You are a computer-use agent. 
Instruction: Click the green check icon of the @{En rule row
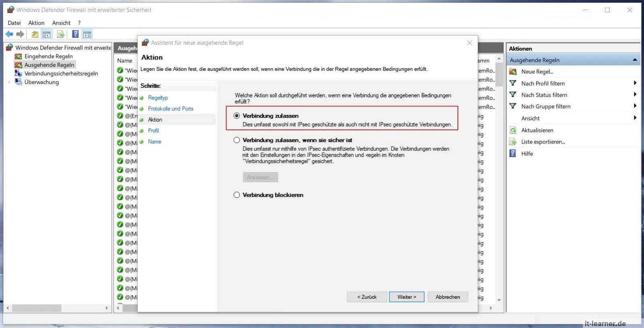coord(120,116)
